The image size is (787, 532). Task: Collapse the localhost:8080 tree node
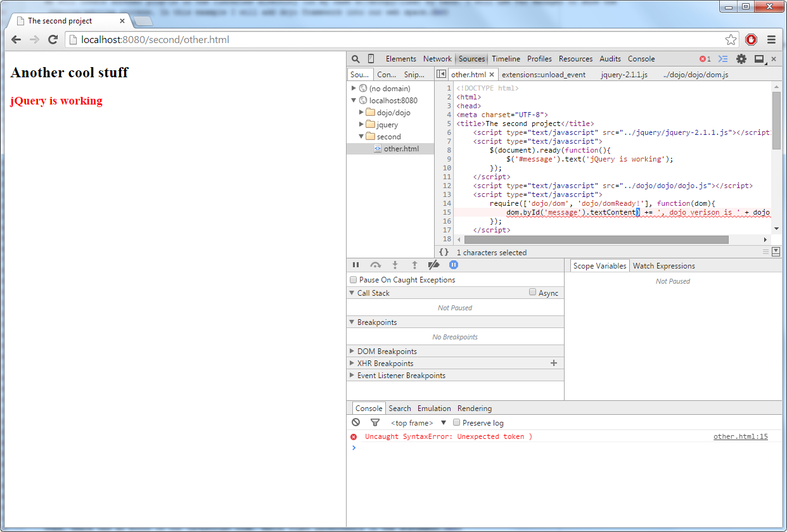pyautogui.click(x=354, y=100)
